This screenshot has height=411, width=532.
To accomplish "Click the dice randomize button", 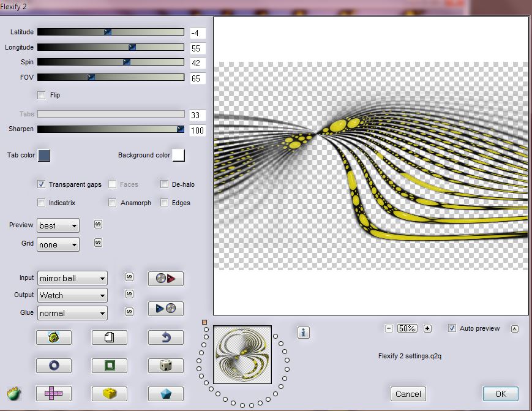I will pyautogui.click(x=165, y=366).
